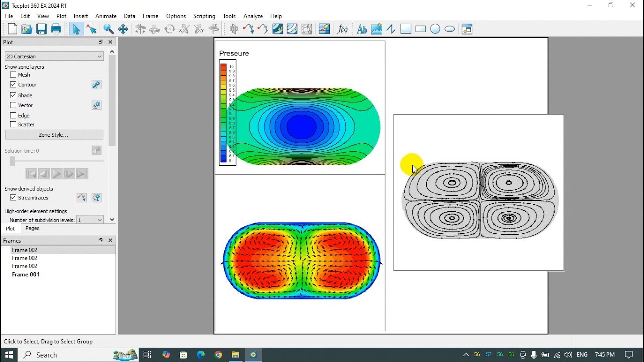The width and height of the screenshot is (644, 362).
Task: Select the Remove Contour Level tool
Action: [x=292, y=29]
